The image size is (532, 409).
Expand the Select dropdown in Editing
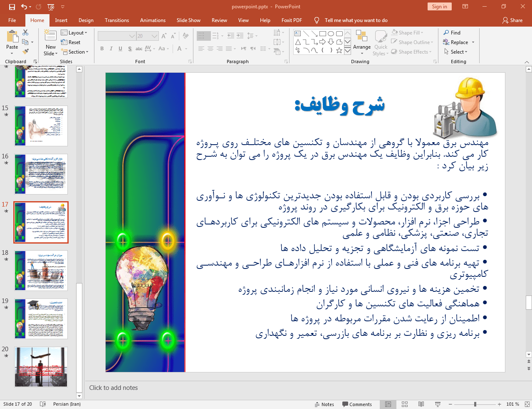456,52
